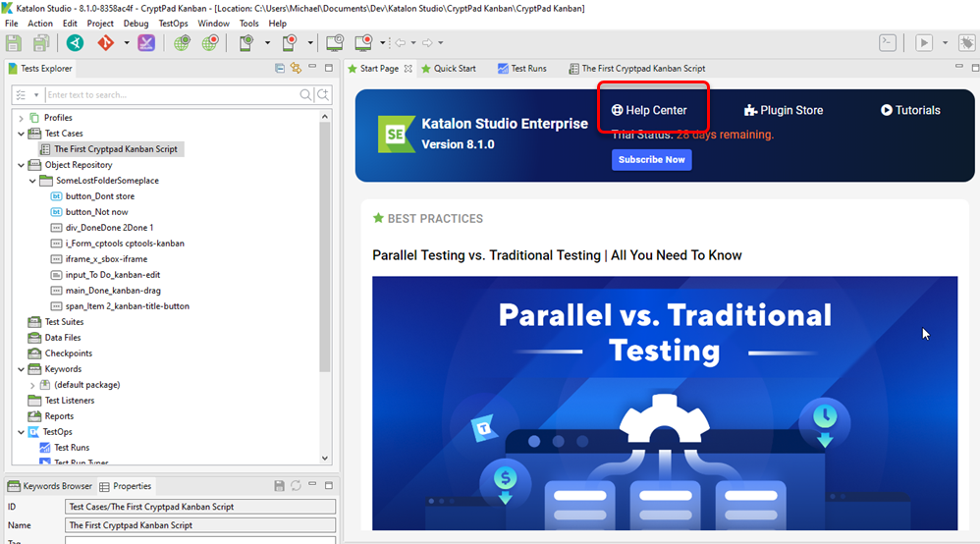The image size is (980, 544).
Task: Open the Record Windows dropdown arrow
Action: (383, 42)
